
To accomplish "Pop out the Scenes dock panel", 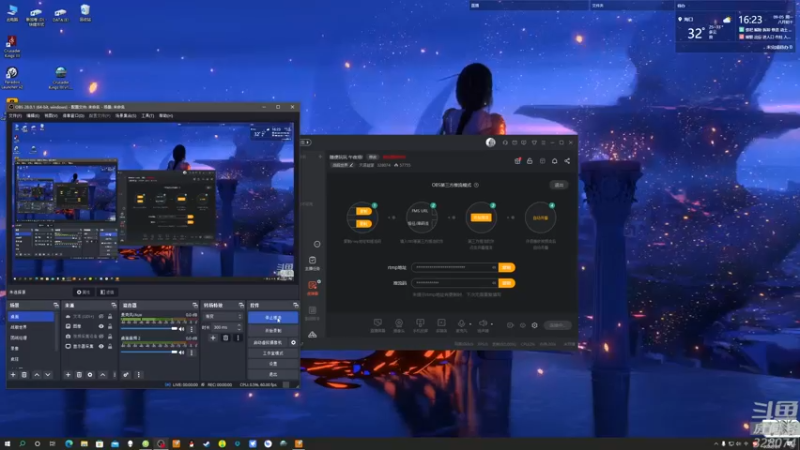I will pos(56,305).
